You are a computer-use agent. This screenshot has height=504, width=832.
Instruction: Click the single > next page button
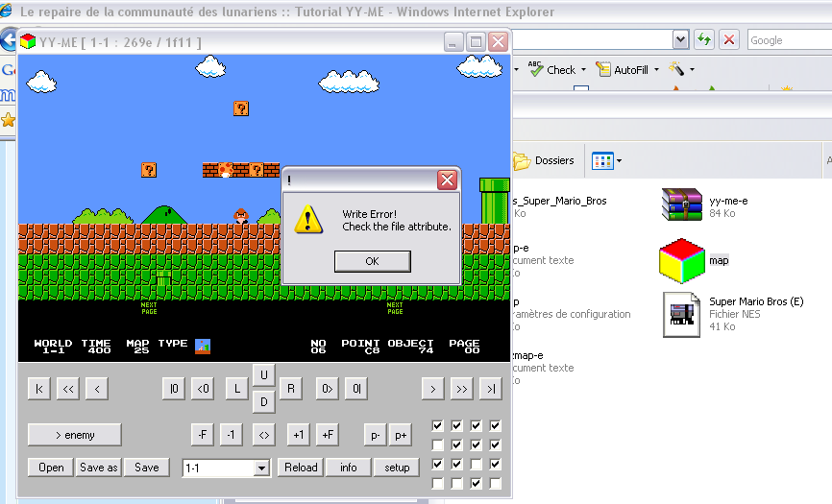click(433, 389)
